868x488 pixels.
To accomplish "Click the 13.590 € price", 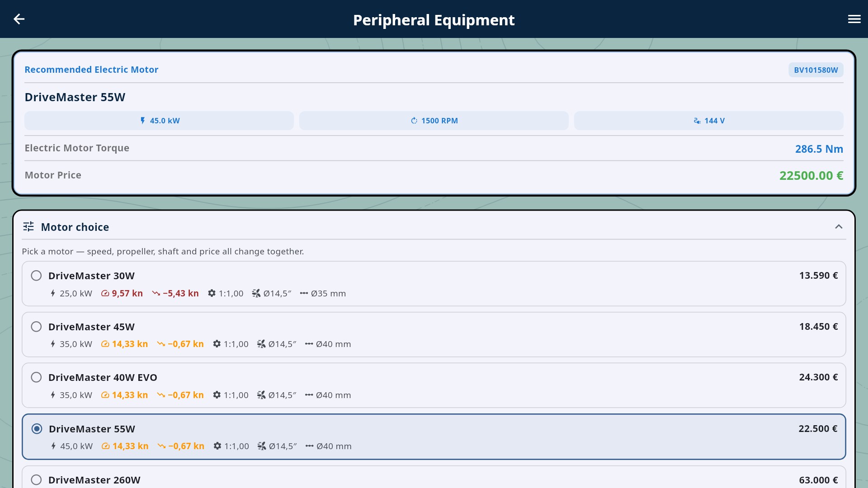I will (x=818, y=276).
